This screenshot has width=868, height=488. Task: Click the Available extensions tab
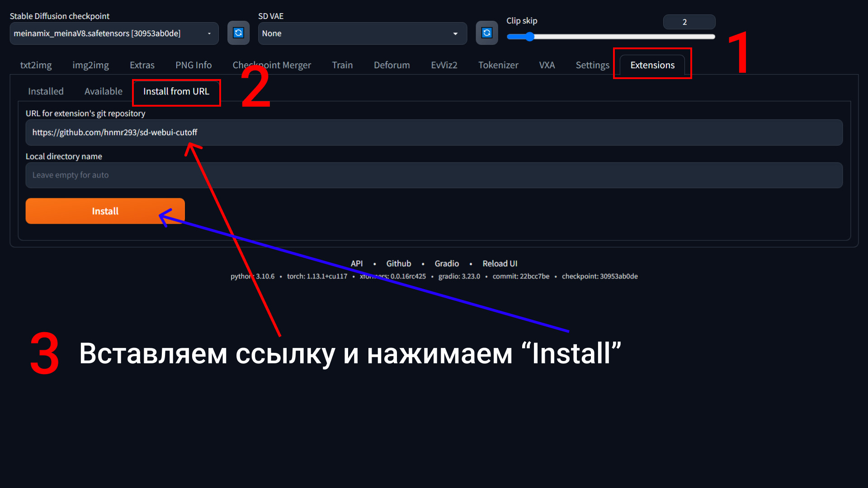(104, 91)
